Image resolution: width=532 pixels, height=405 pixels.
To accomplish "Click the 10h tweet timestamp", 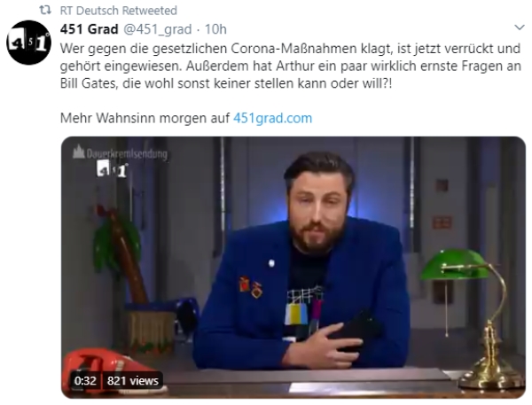I will tap(215, 29).
